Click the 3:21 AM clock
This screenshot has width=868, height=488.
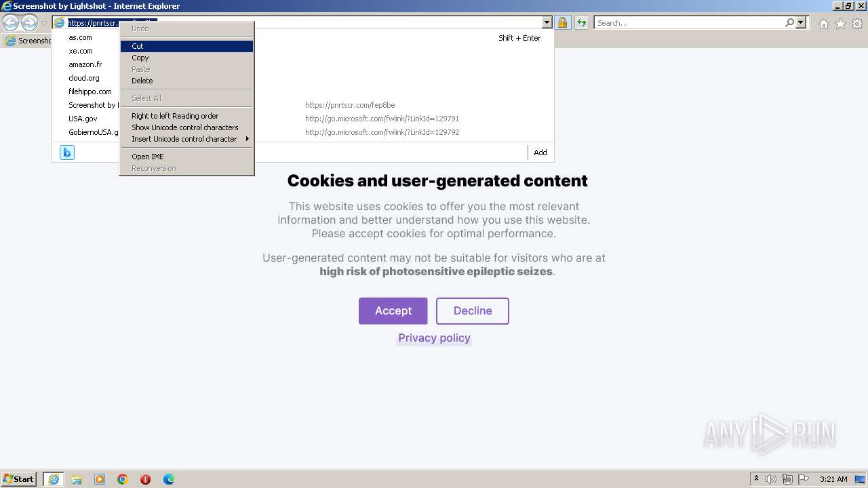pos(833,479)
